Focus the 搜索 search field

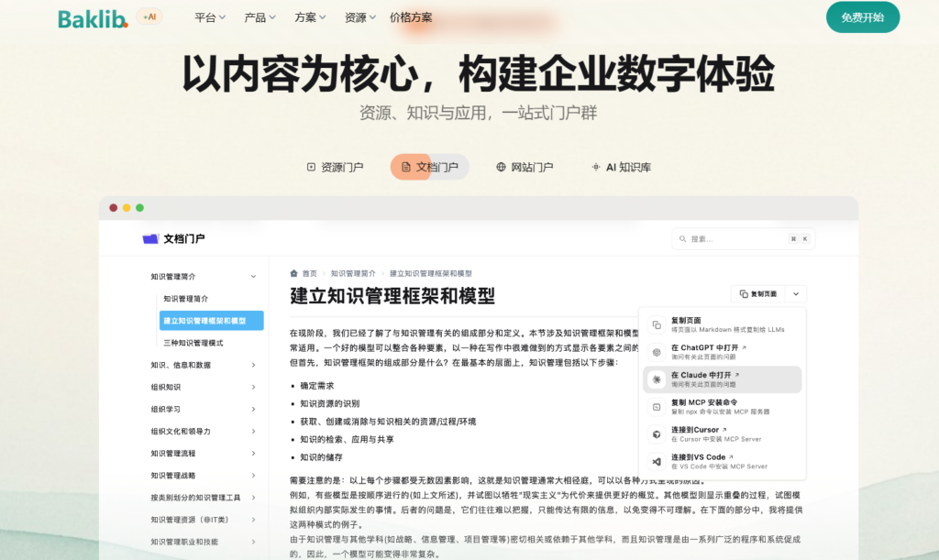(x=743, y=238)
